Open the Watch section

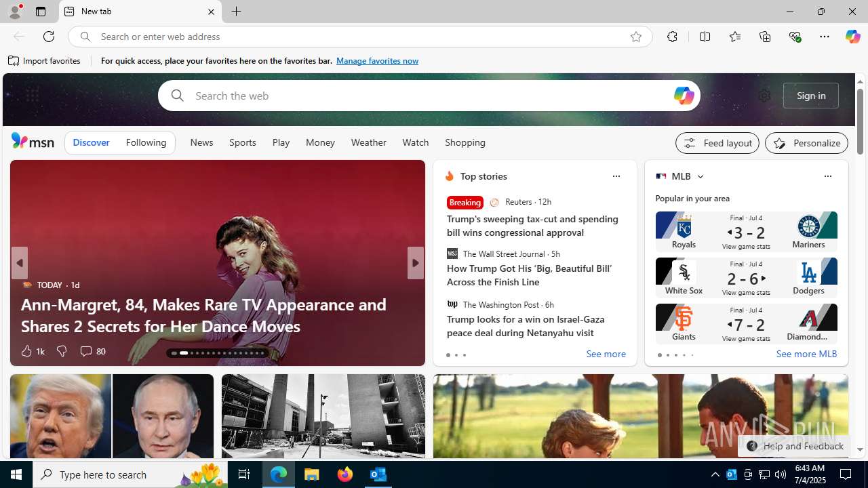click(415, 142)
